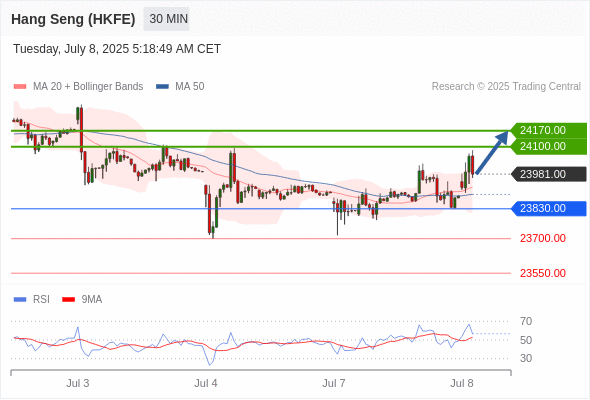Viewport: 590px width, 400px height.
Task: Select the 23830.00 pivot price tag
Action: pyautogui.click(x=549, y=208)
